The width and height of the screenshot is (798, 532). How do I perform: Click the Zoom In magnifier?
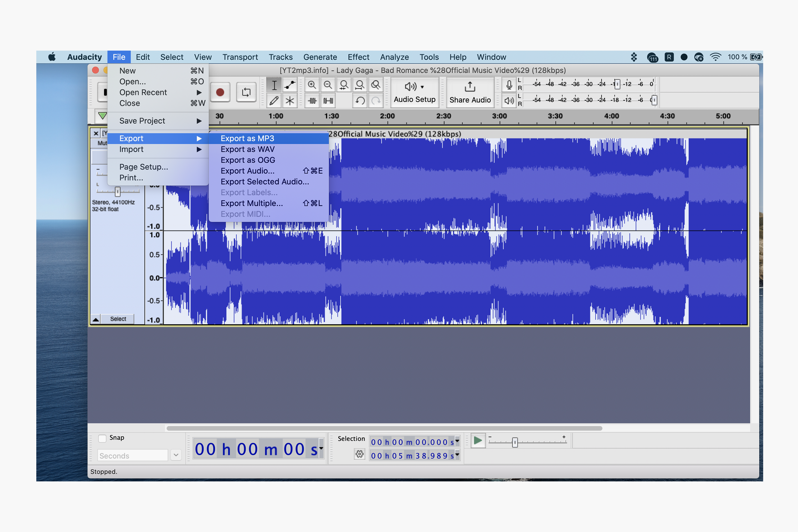pyautogui.click(x=312, y=85)
